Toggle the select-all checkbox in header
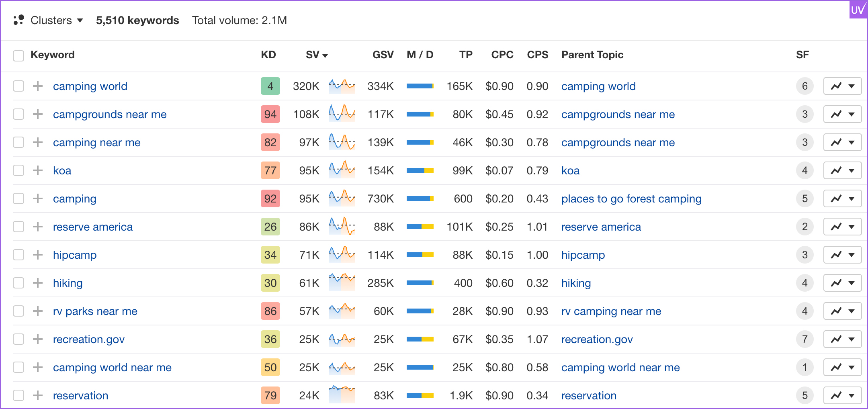This screenshot has height=409, width=868. tap(18, 55)
